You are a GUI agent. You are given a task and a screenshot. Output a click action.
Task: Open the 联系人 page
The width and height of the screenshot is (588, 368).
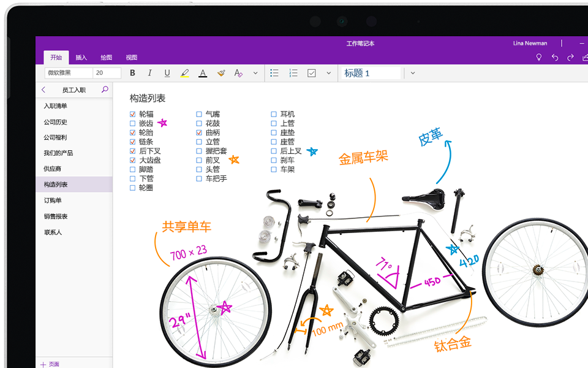(x=74, y=232)
